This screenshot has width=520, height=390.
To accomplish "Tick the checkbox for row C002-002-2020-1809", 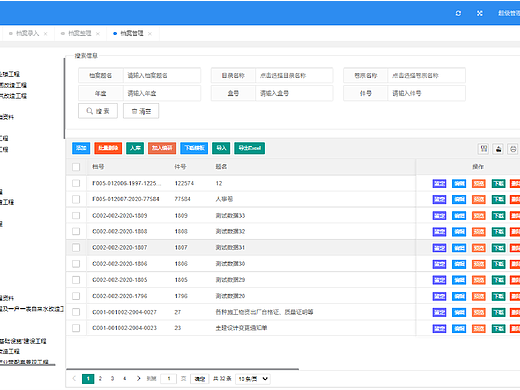I will click(76, 216).
